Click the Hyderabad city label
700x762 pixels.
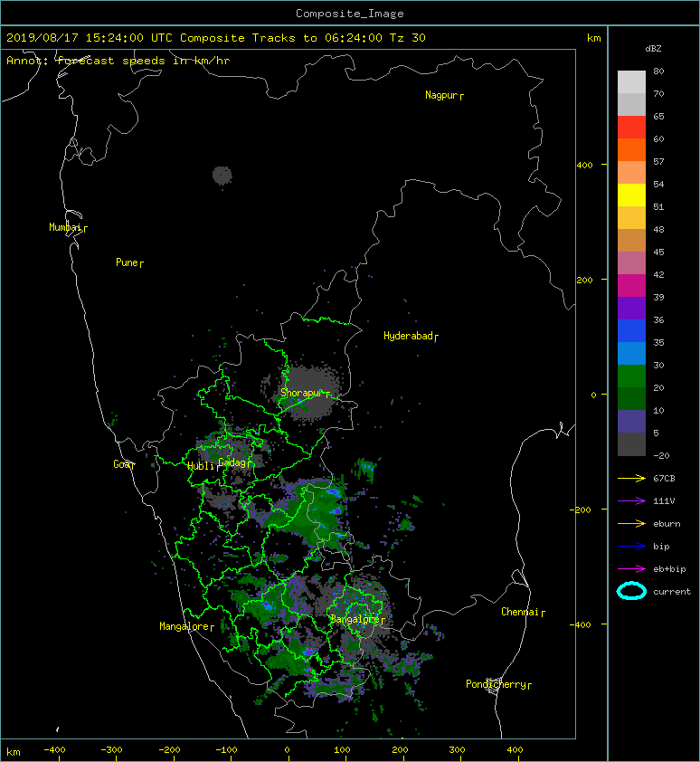(x=408, y=336)
